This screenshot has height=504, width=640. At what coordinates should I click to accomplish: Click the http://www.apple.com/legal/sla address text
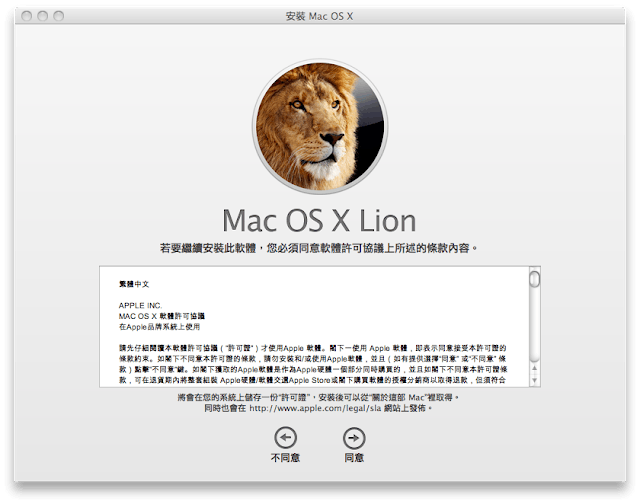point(315,408)
